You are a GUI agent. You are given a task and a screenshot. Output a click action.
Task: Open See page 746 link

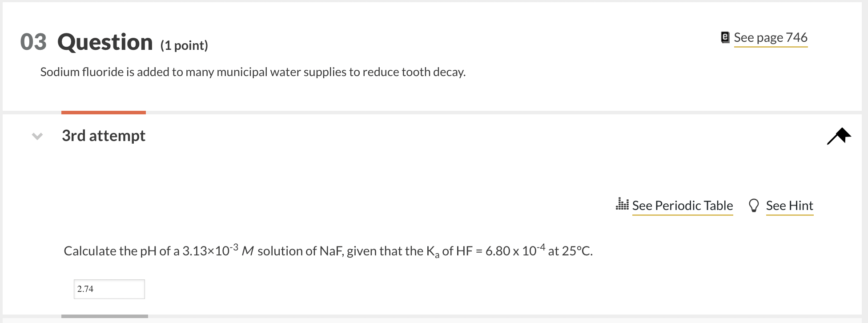click(771, 37)
